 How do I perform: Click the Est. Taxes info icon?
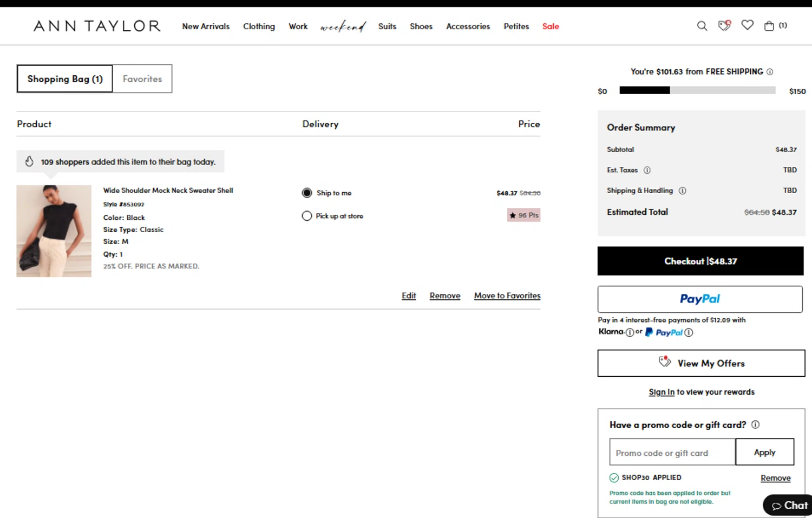647,170
